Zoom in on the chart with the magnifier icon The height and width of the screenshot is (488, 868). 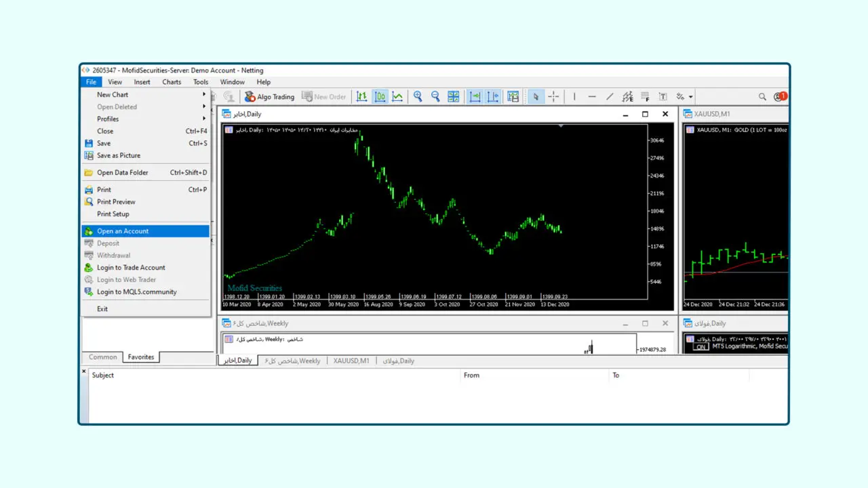click(x=418, y=97)
